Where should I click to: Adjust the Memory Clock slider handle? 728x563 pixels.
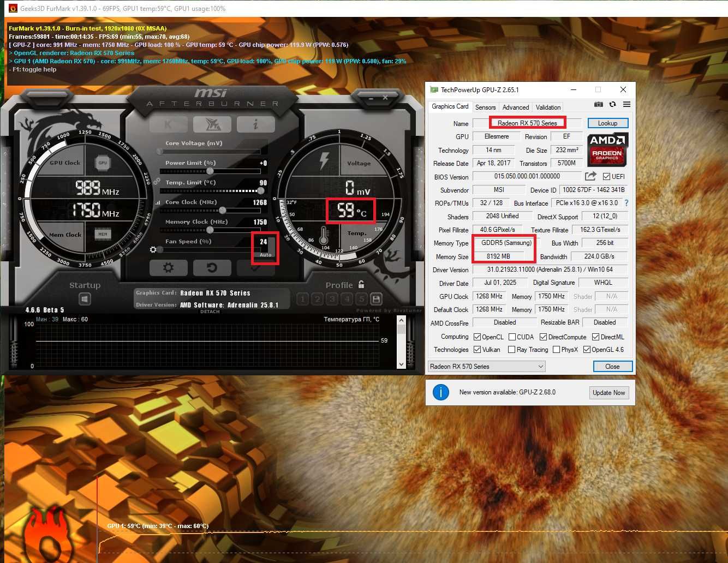pos(210,230)
